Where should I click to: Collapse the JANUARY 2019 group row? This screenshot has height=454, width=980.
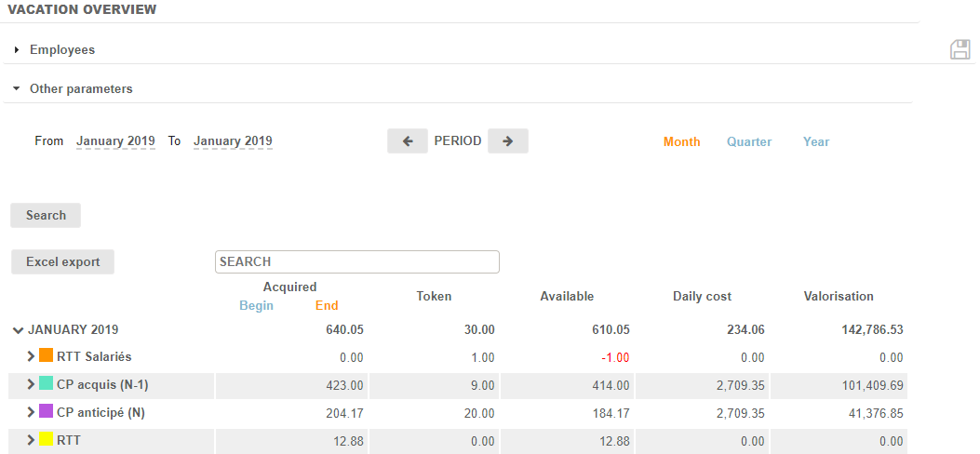(x=18, y=330)
